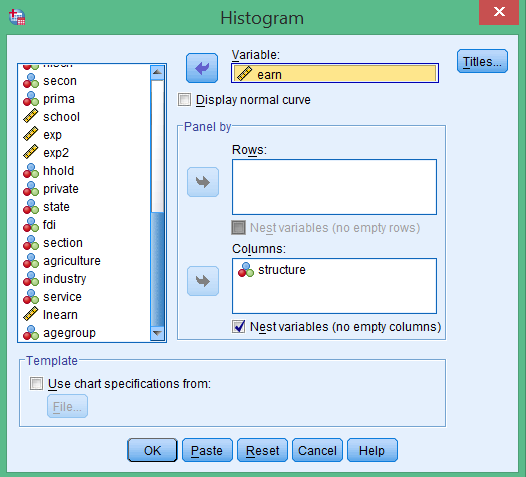Select the ruler icon next to school
526x477 pixels.
(31, 116)
